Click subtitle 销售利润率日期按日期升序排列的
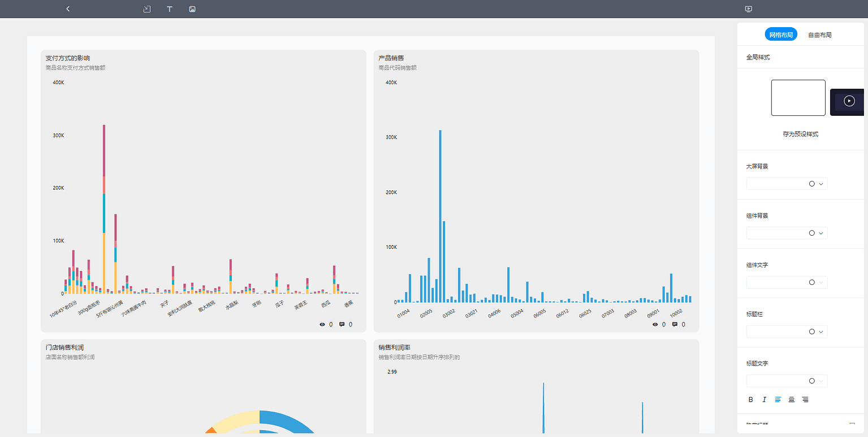 pos(419,357)
